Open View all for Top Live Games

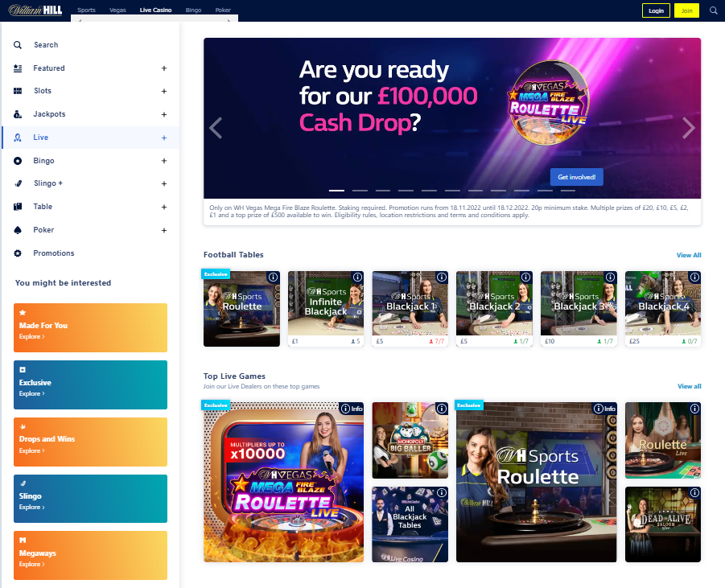coord(690,386)
